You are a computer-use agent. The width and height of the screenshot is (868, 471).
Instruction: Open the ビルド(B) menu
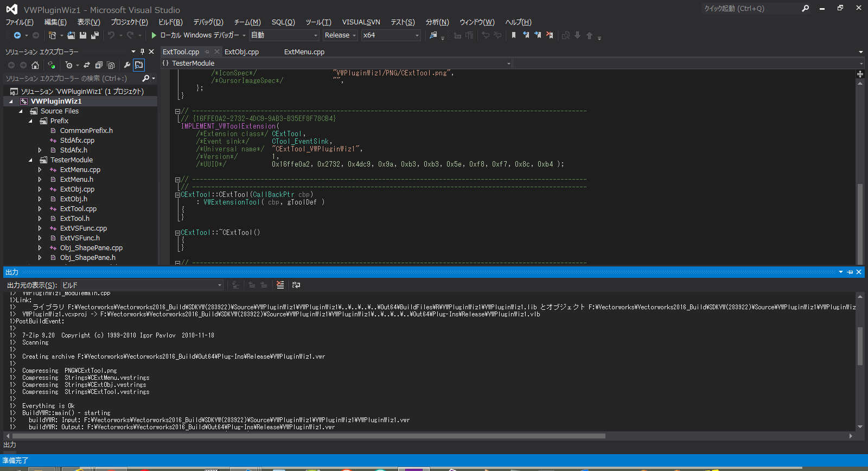170,22
